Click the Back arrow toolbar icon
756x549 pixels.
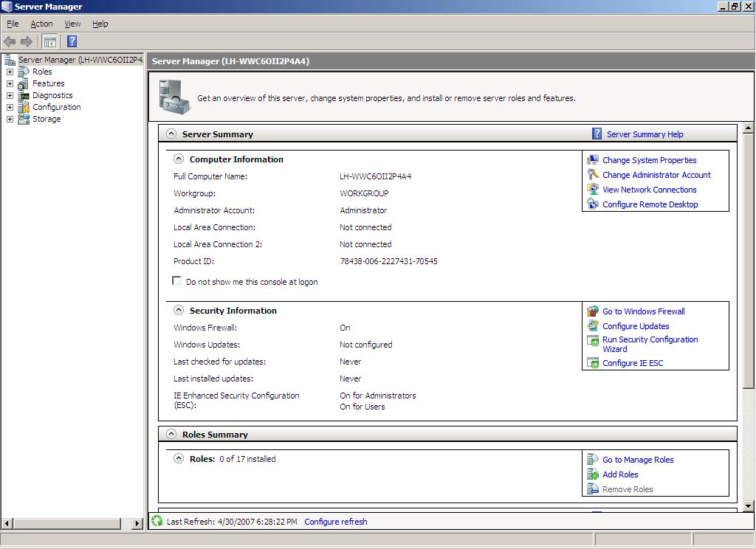tap(10, 41)
